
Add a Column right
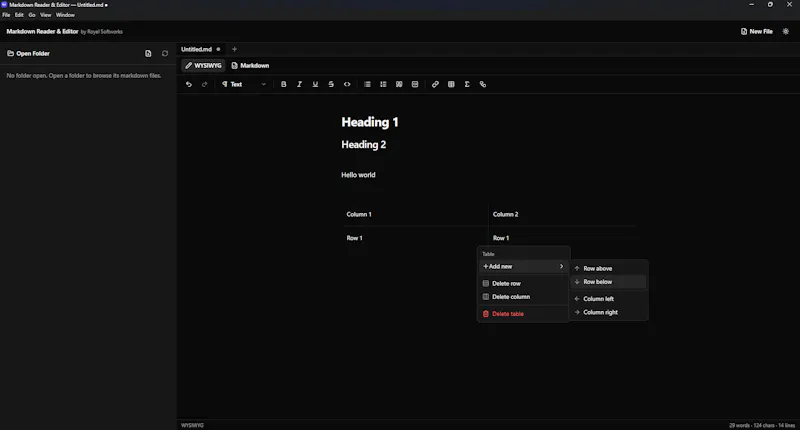coord(609,312)
